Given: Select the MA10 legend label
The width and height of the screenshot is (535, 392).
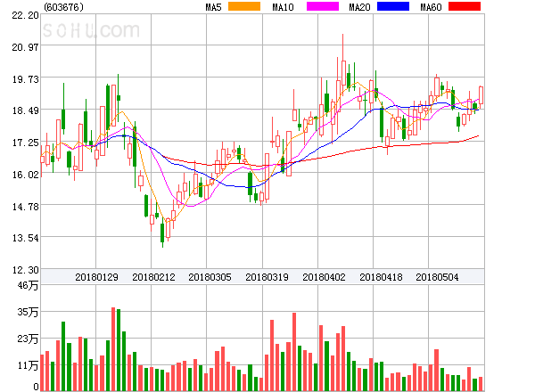Looking at the screenshot, I should point(283,7).
